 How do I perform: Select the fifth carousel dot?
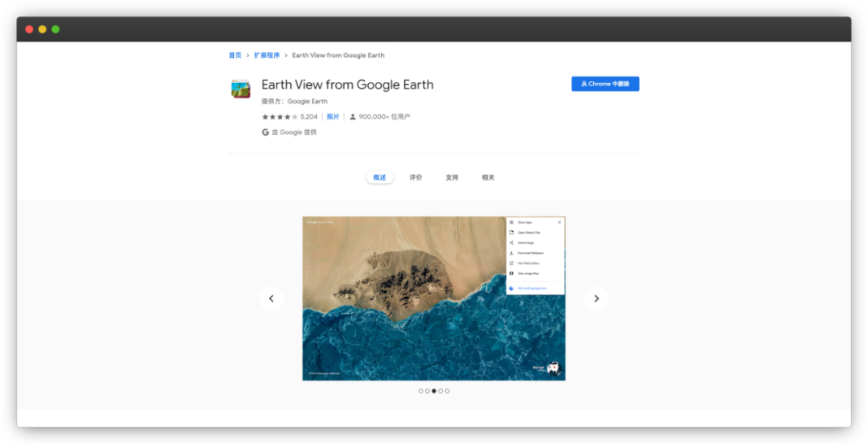tap(448, 391)
